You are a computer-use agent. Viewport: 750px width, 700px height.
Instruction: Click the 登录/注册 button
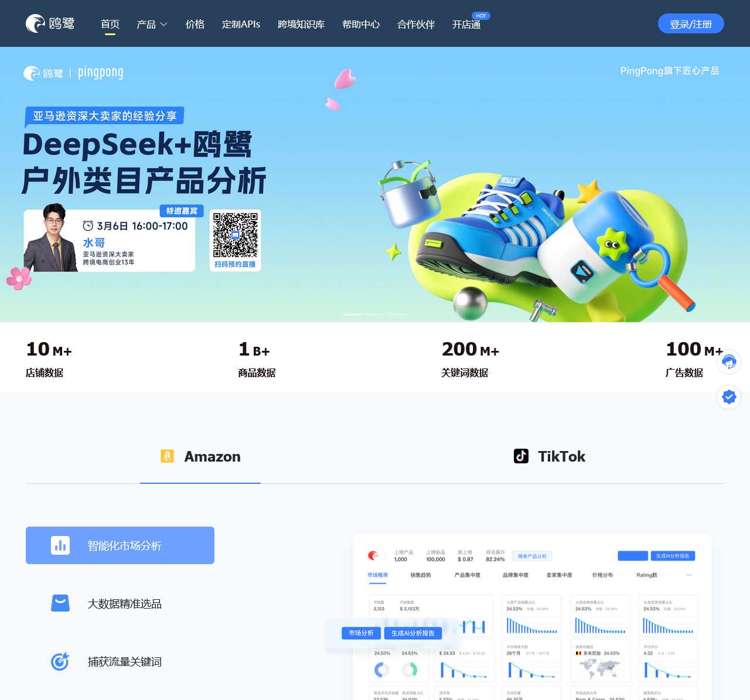tap(691, 23)
